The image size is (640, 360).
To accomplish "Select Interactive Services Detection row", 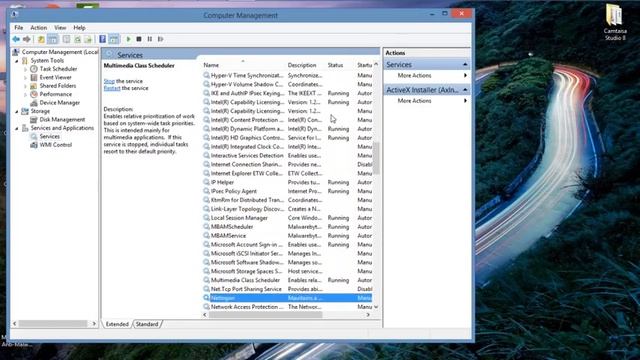I will click(287, 156).
